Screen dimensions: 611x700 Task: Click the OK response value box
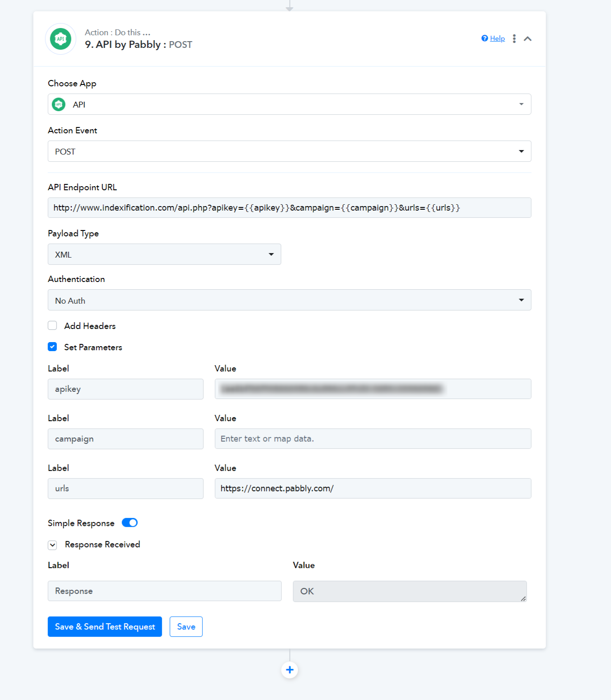pos(410,592)
